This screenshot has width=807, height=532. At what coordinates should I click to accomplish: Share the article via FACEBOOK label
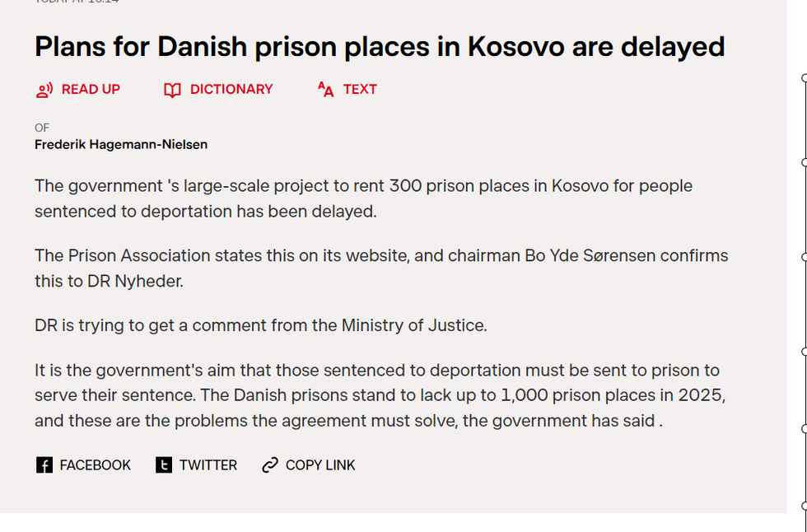[96, 465]
